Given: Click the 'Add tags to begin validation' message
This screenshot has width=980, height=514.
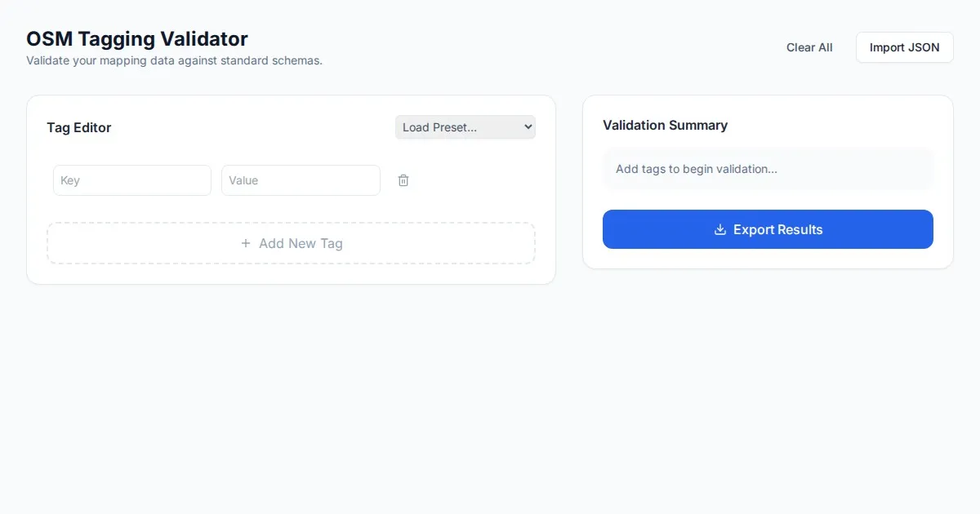Looking at the screenshot, I should (697, 169).
